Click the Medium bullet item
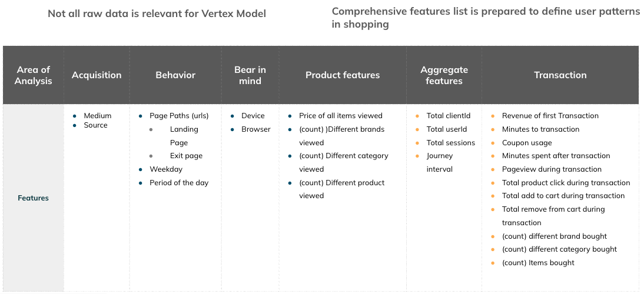Screen dimensions: 644x294 click(98, 116)
